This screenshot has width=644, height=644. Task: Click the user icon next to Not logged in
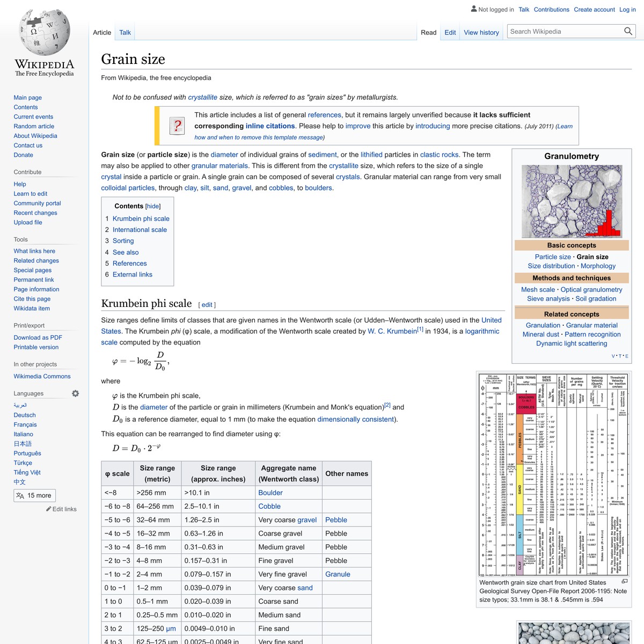tap(473, 9)
